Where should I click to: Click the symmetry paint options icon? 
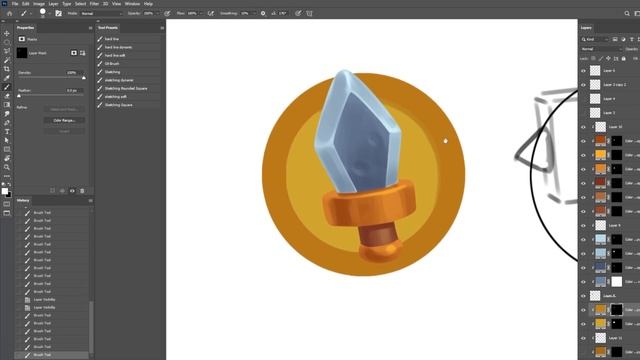coord(309,13)
